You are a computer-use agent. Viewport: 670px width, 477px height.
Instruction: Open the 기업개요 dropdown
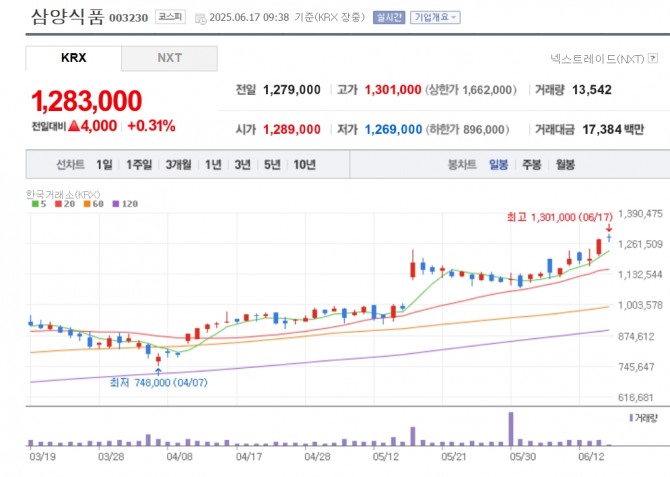tap(435, 18)
